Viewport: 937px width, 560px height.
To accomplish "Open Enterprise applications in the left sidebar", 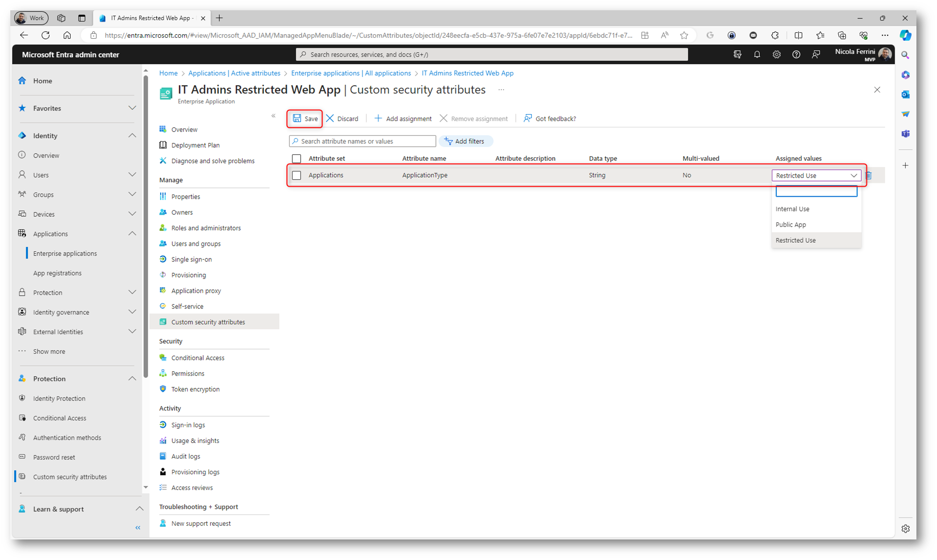I will [x=65, y=253].
